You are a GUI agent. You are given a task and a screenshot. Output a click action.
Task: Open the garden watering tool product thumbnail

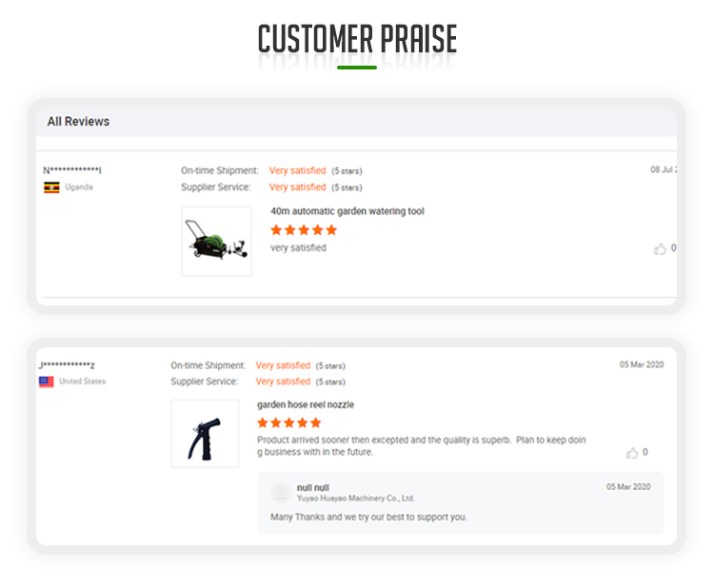[216, 242]
